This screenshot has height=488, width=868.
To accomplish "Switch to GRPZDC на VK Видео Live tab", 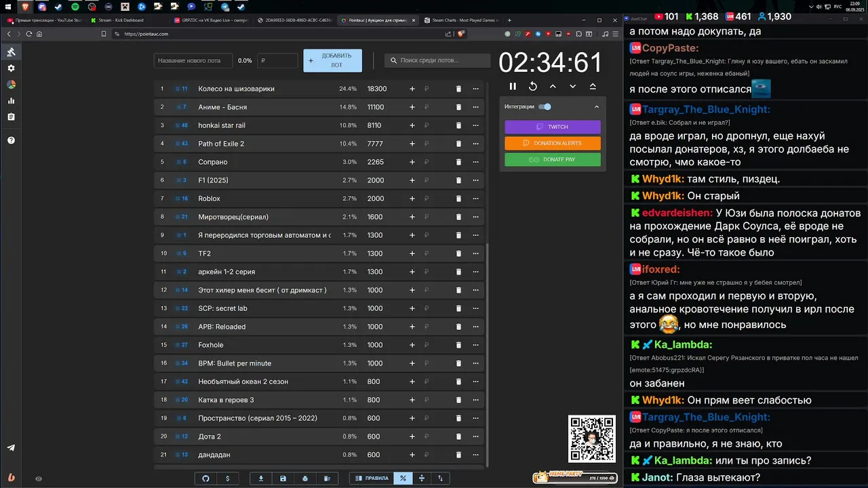I will click(x=210, y=20).
